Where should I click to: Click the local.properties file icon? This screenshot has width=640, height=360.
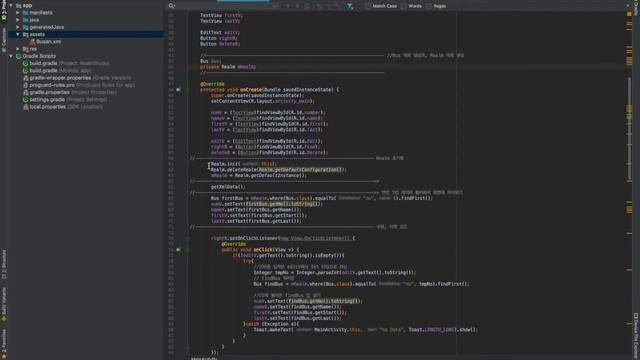(x=25, y=107)
